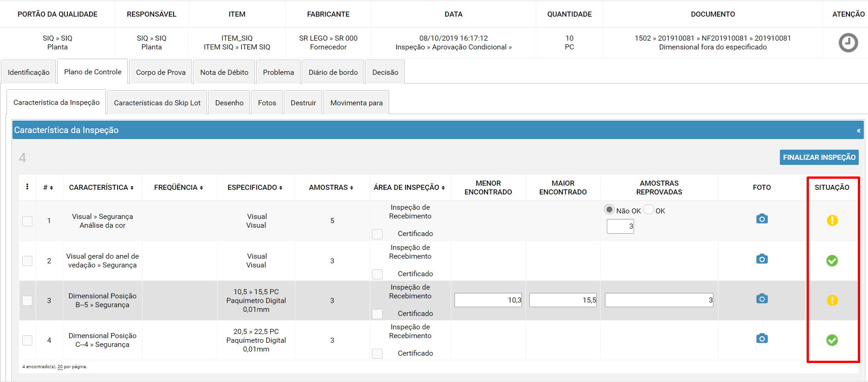Open the Fotos sub-tab
Image resolution: width=868 pixels, height=382 pixels.
coord(267,103)
